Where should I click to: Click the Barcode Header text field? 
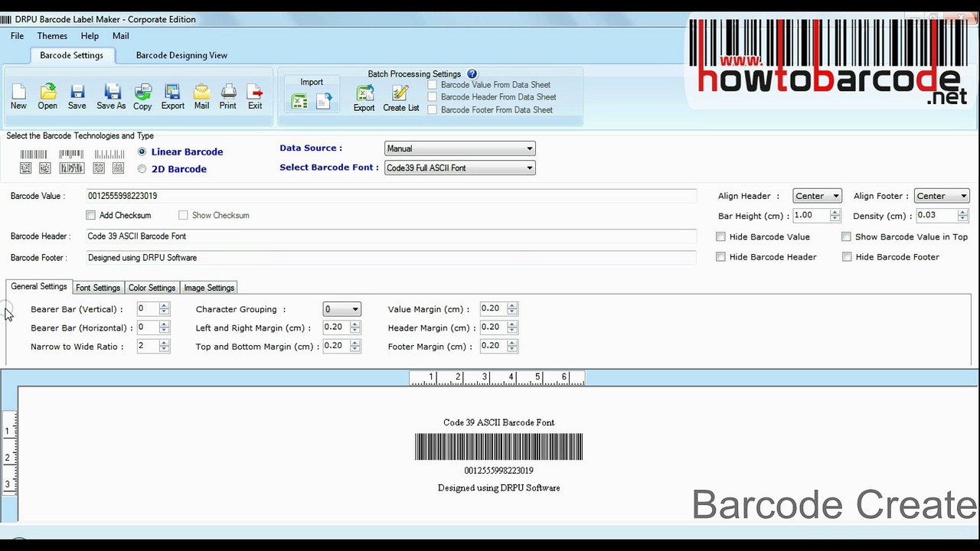390,236
